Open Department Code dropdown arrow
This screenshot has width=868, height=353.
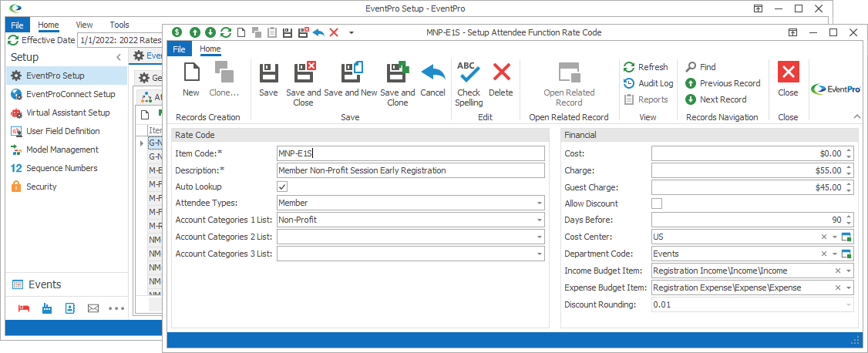834,254
